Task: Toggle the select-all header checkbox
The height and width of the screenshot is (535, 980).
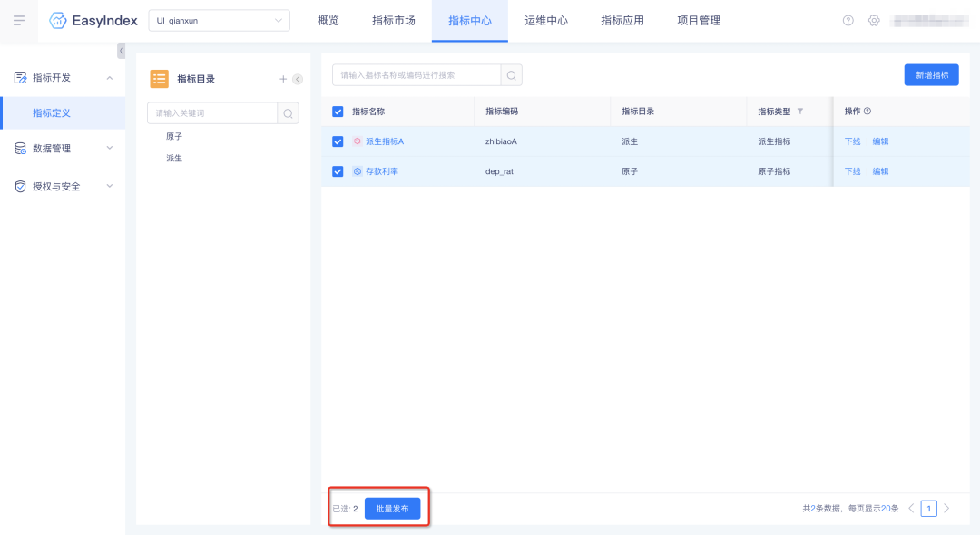Action: click(338, 112)
